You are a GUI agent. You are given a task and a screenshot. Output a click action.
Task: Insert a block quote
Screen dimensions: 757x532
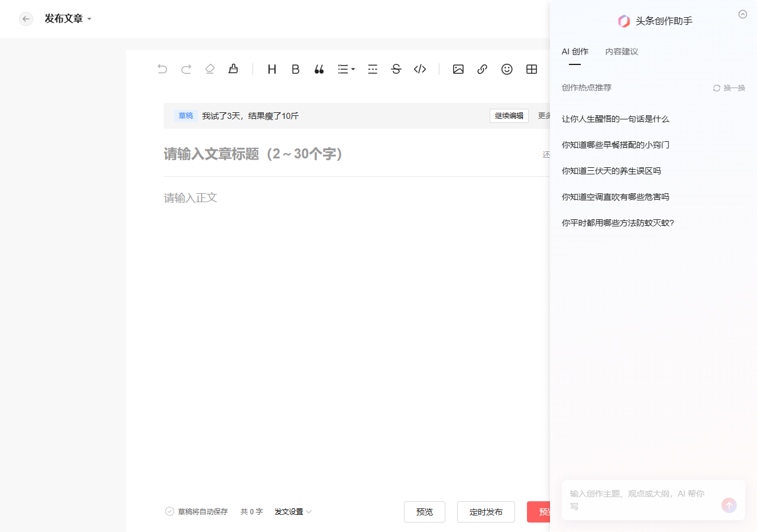tap(319, 69)
